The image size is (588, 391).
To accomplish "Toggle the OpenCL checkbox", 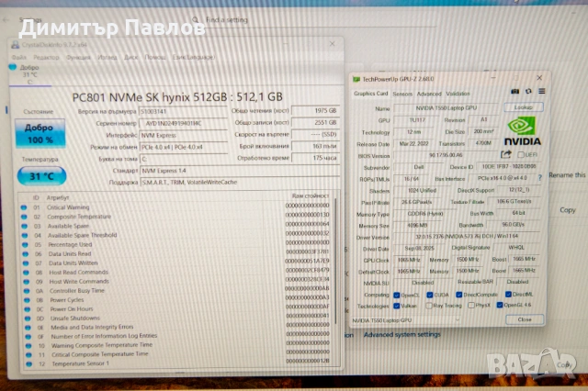I will 396,295.
